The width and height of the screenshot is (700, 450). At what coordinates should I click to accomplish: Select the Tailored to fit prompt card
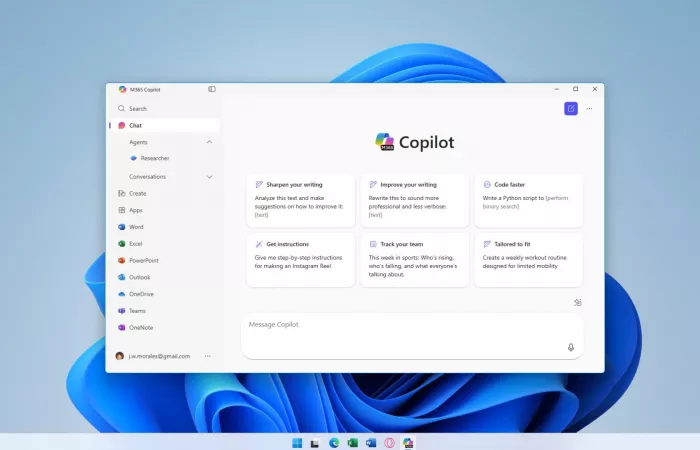[x=529, y=260]
